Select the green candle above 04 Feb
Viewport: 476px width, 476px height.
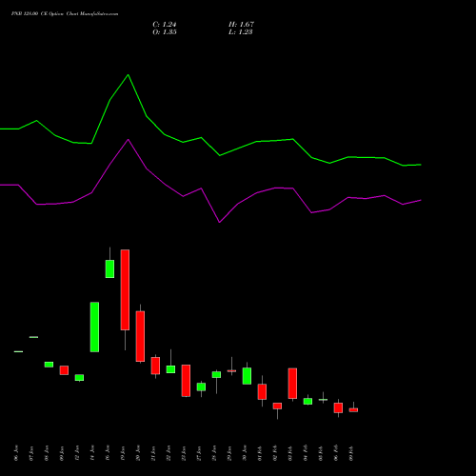pyautogui.click(x=307, y=401)
